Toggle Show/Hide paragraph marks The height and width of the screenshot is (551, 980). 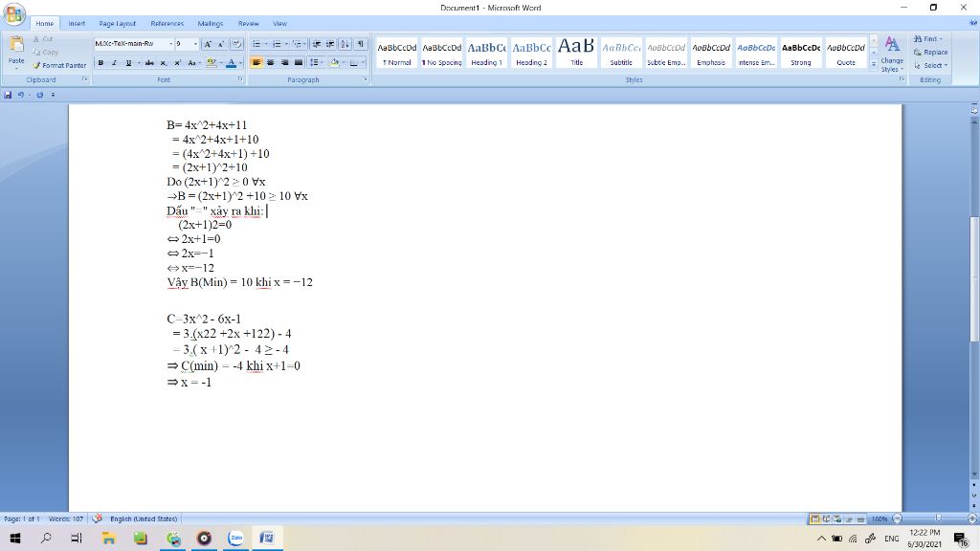(361, 44)
